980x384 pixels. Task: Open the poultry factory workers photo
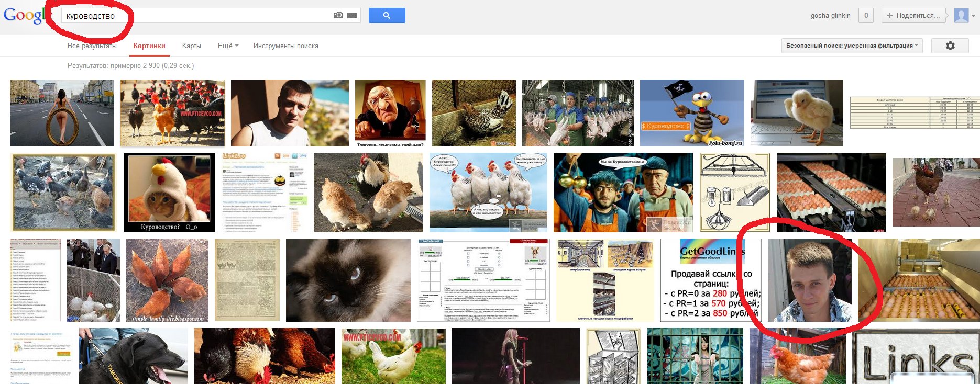(x=578, y=113)
